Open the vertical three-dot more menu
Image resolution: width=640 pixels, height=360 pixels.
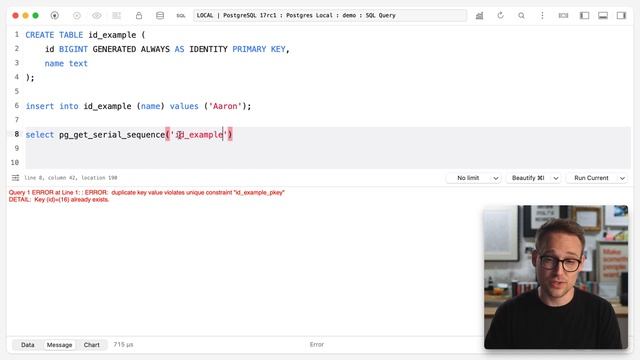coord(542,16)
